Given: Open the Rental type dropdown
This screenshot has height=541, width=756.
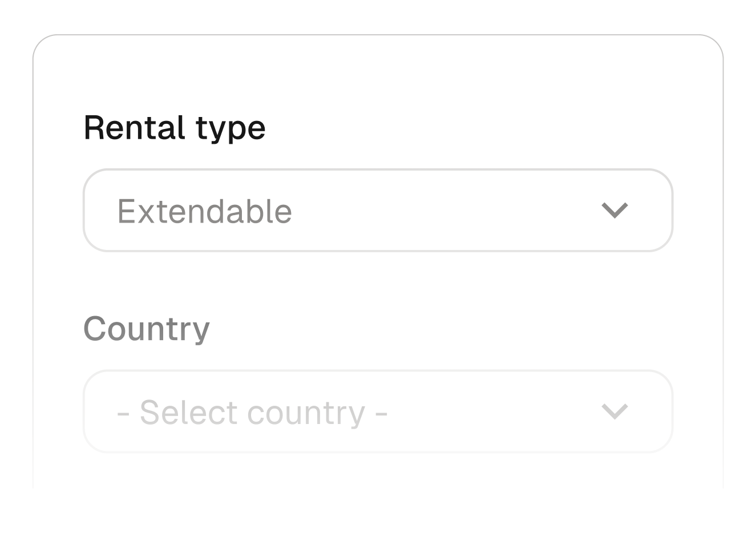Looking at the screenshot, I should pyautogui.click(x=378, y=211).
